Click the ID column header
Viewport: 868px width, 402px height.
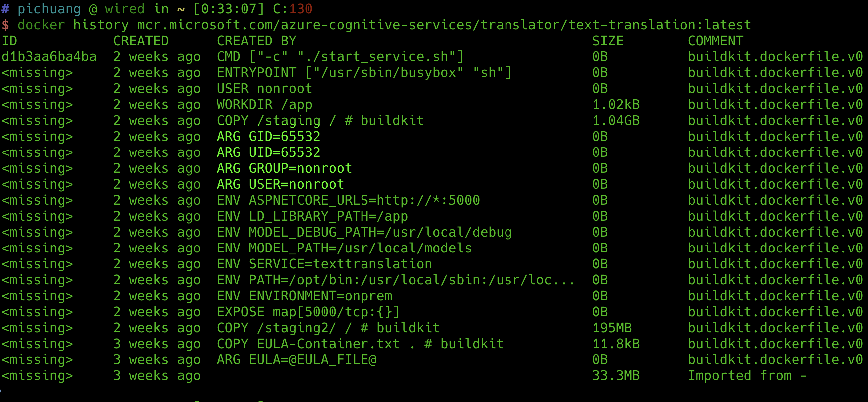[9, 41]
